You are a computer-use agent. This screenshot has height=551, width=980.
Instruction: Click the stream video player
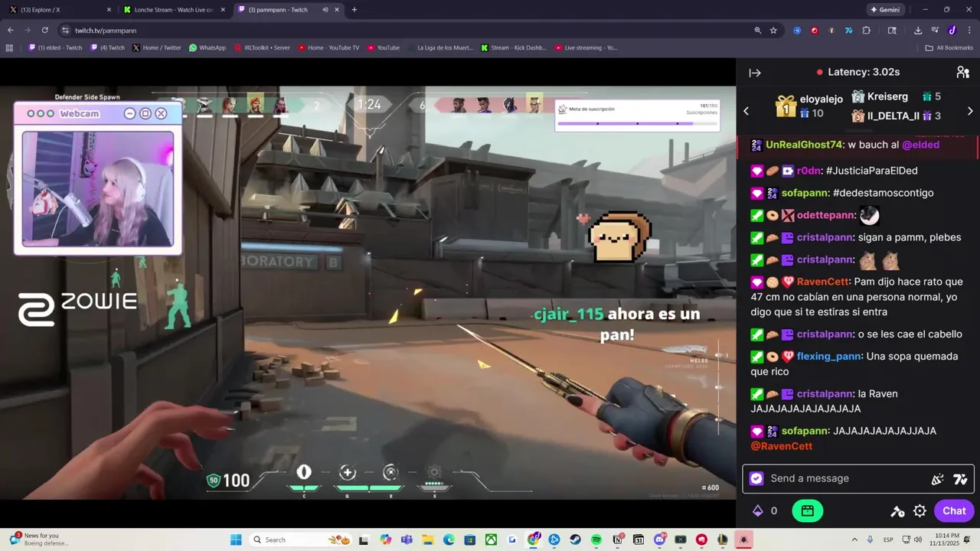click(x=367, y=293)
